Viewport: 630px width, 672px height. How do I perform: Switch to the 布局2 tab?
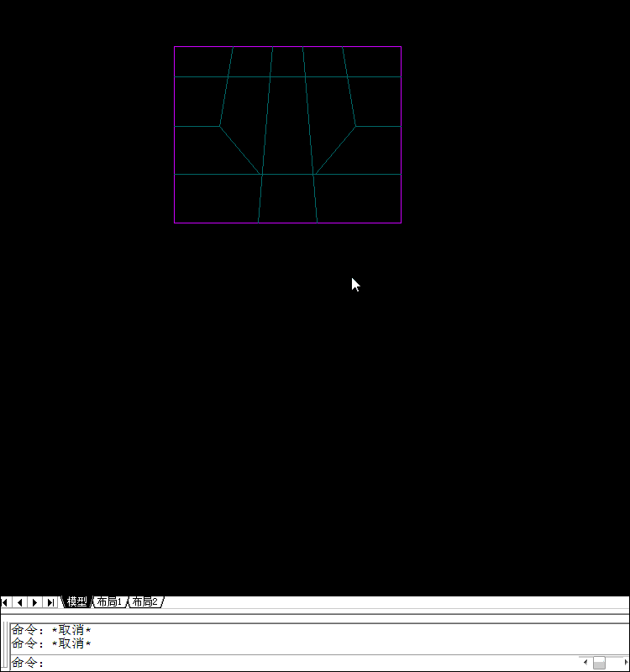click(x=144, y=601)
